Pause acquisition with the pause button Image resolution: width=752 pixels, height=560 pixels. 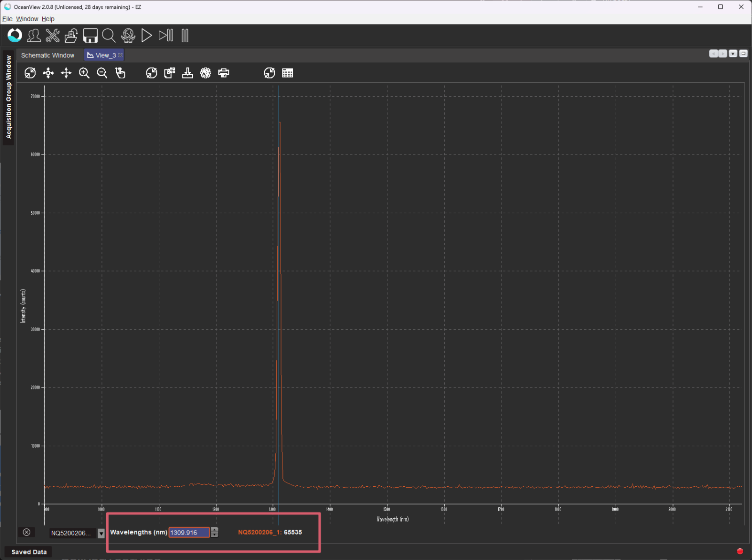pyautogui.click(x=185, y=36)
